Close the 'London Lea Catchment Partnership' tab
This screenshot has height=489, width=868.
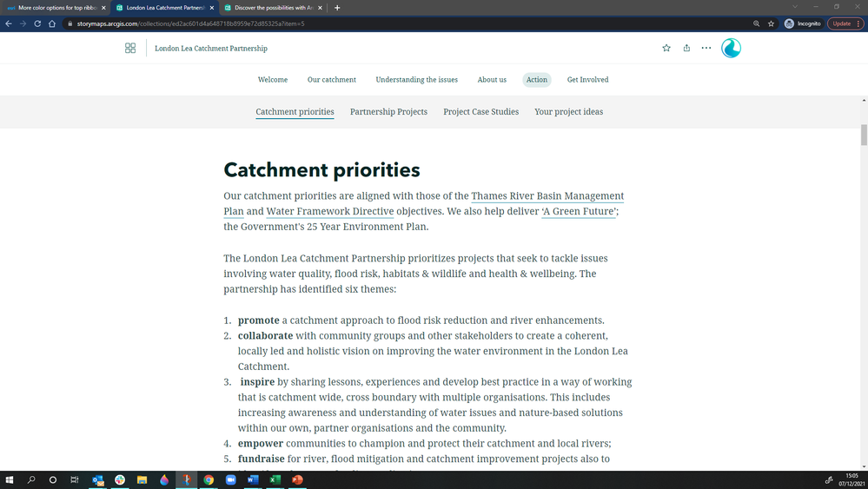pos(212,8)
